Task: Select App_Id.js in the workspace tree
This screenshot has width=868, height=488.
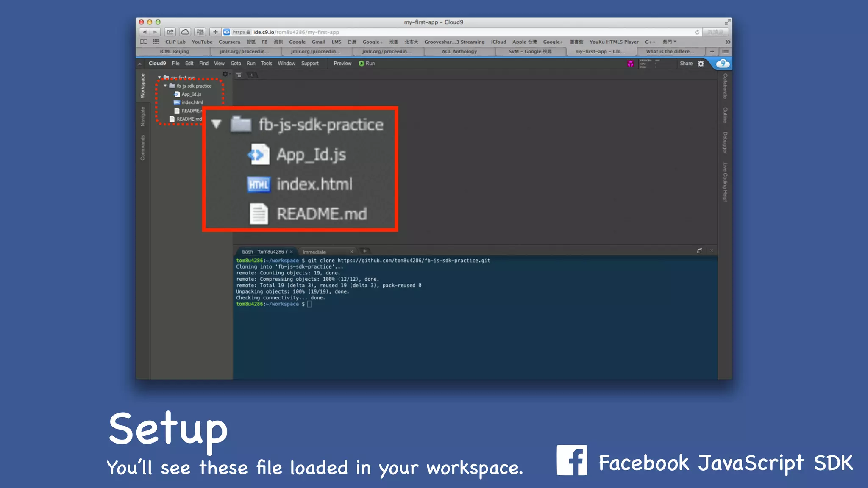Action: (x=191, y=94)
